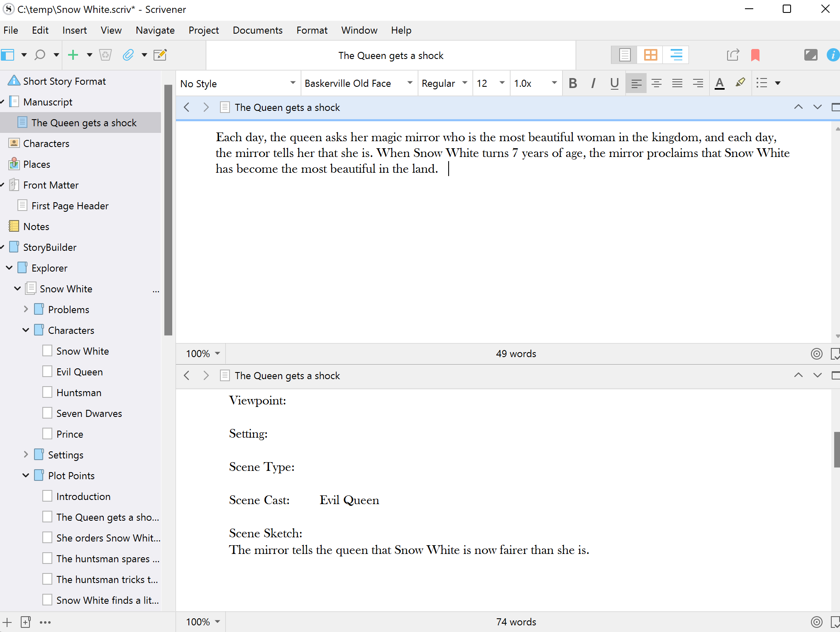Collapse the Plot Points folder
The width and height of the screenshot is (840, 632).
click(x=26, y=475)
